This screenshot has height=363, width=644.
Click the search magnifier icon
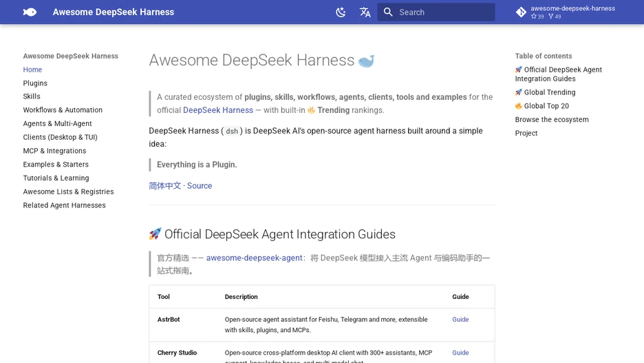[388, 12]
